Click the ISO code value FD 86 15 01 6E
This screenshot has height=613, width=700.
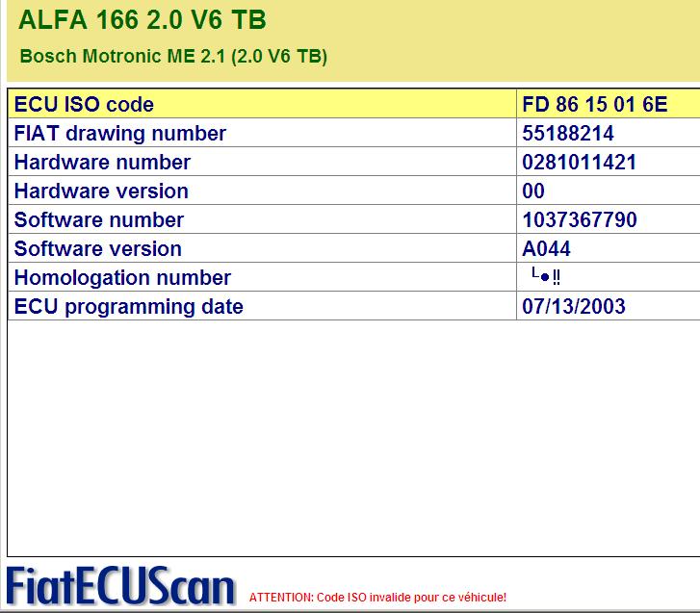(594, 104)
